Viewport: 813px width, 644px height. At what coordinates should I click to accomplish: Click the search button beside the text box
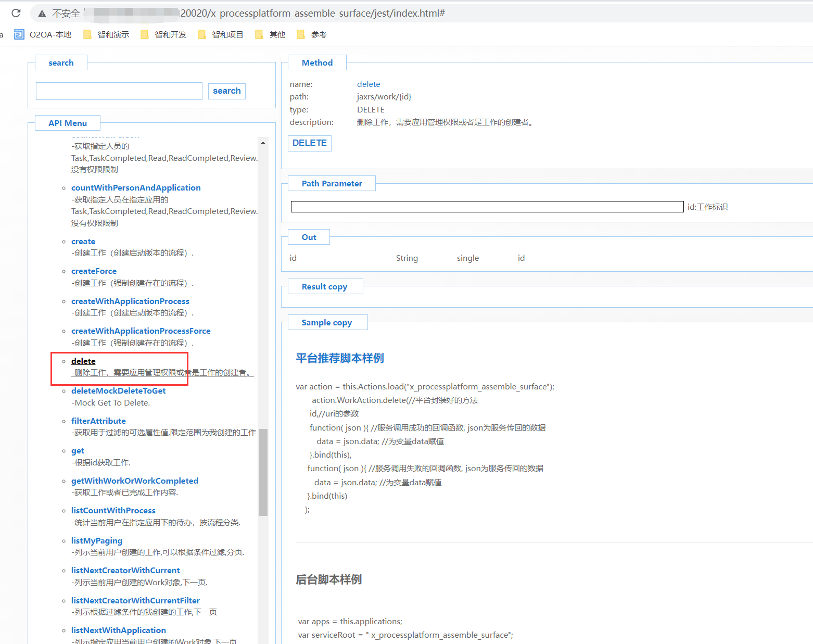point(227,91)
